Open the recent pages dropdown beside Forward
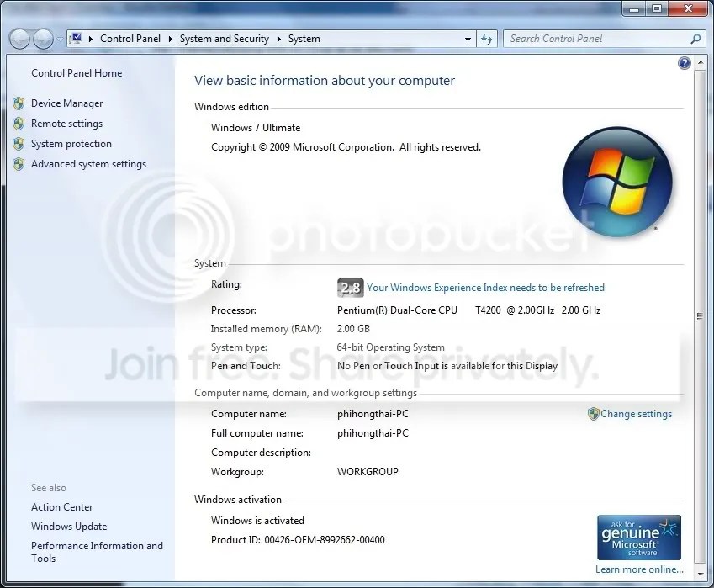Screen dimensions: 714x588 (59, 40)
